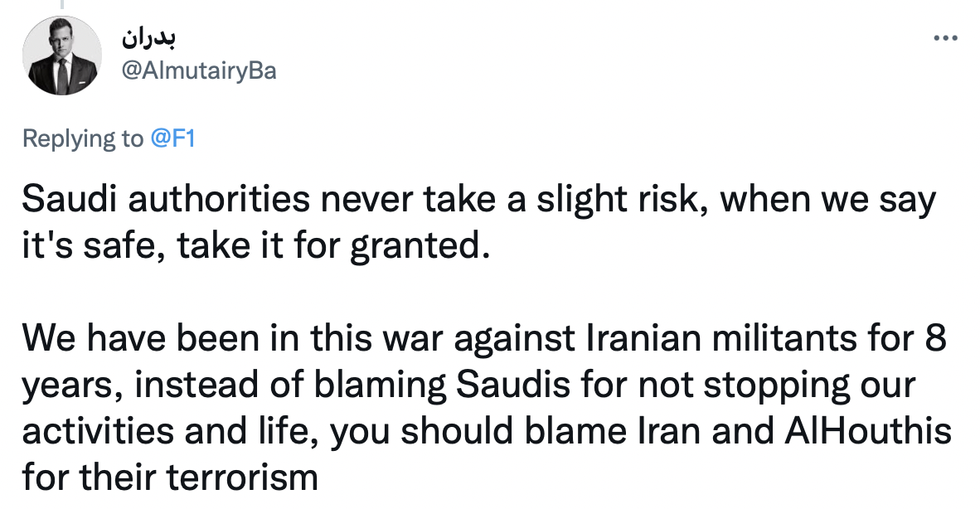
Task: Open the three-dot More options menu
Action: click(944, 38)
